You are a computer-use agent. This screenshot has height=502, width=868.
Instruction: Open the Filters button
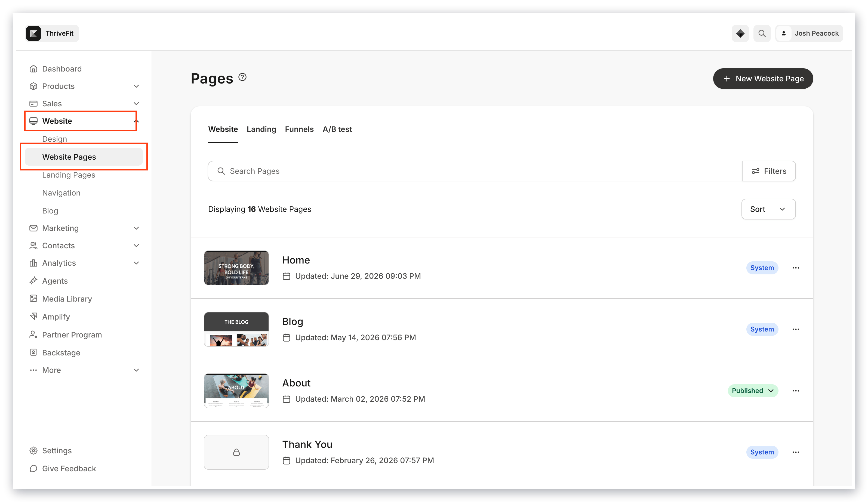[769, 171]
